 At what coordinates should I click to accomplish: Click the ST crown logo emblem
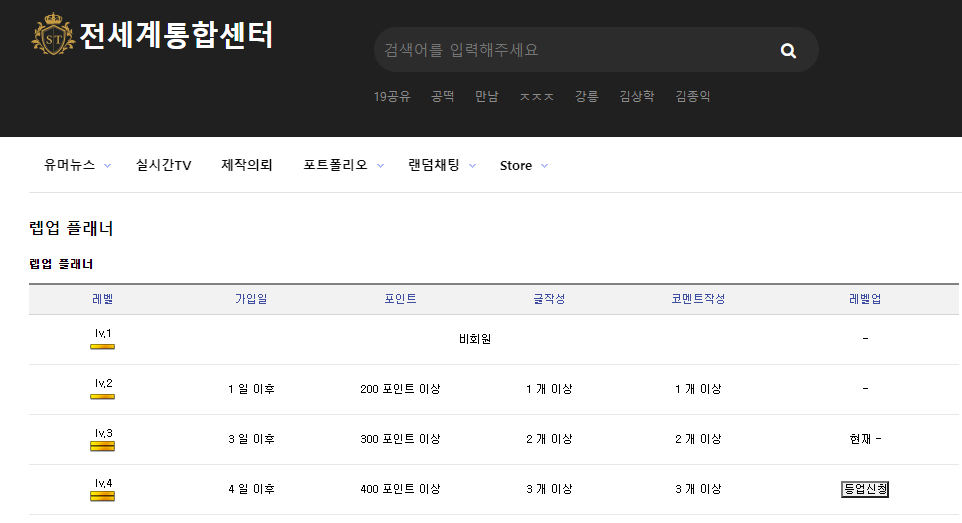(52, 36)
